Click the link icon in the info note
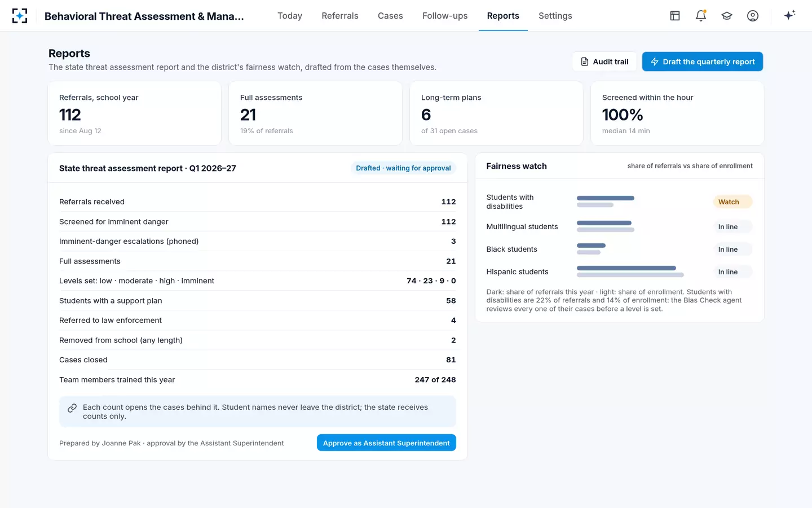 (72, 408)
